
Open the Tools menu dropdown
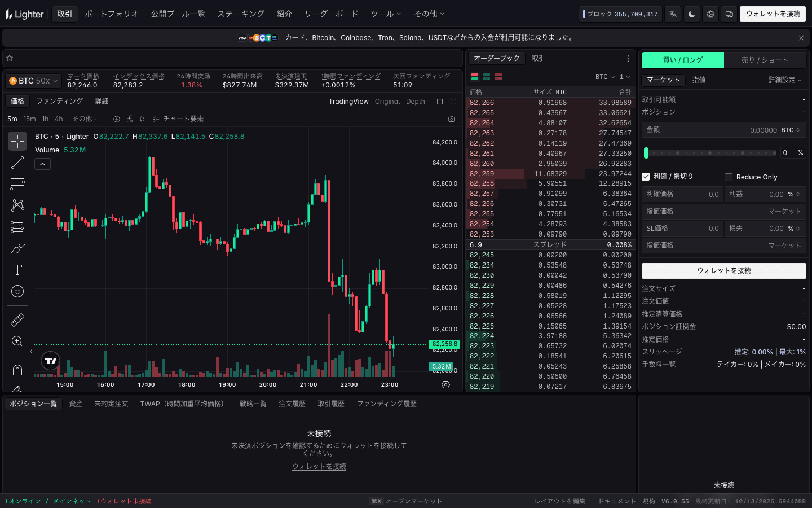tap(386, 14)
